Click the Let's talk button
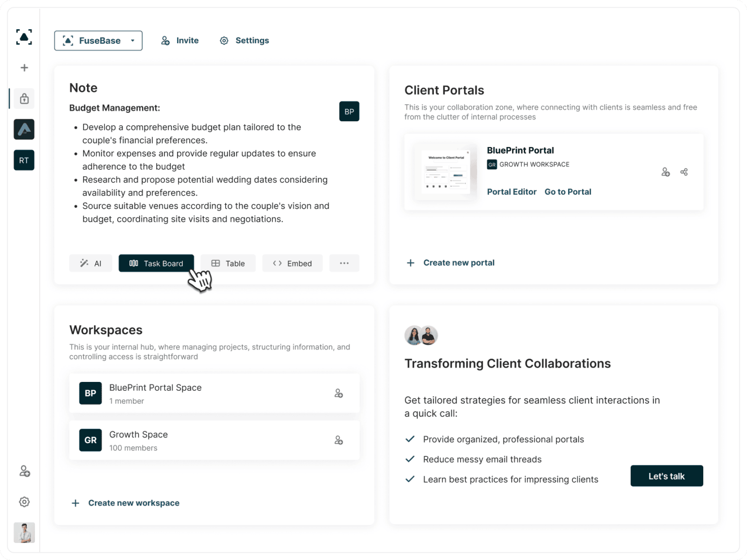Image resolution: width=747 pixels, height=560 pixels. [666, 476]
